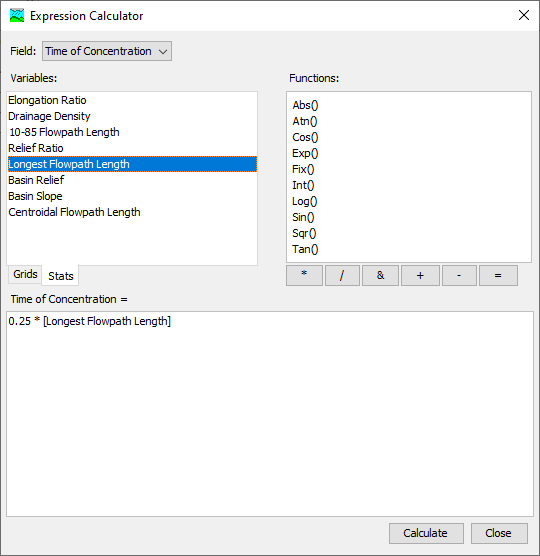Insert the Sqr() function
Image resolution: width=540 pixels, height=556 pixels.
(304, 233)
